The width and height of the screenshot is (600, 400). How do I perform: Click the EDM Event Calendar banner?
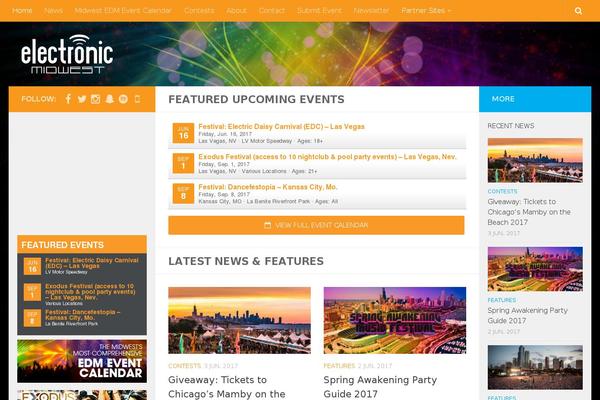tap(82, 361)
